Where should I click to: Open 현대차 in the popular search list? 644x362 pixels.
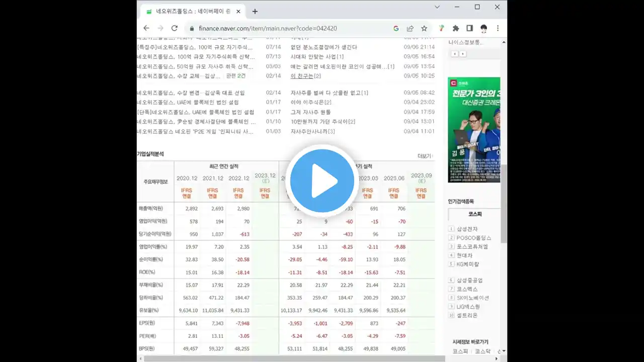(464, 255)
